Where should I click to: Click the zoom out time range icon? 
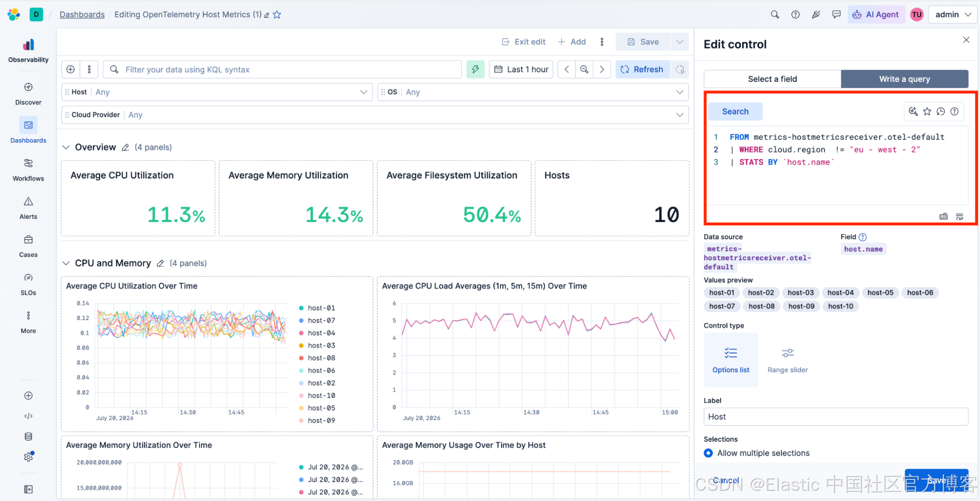[584, 70]
